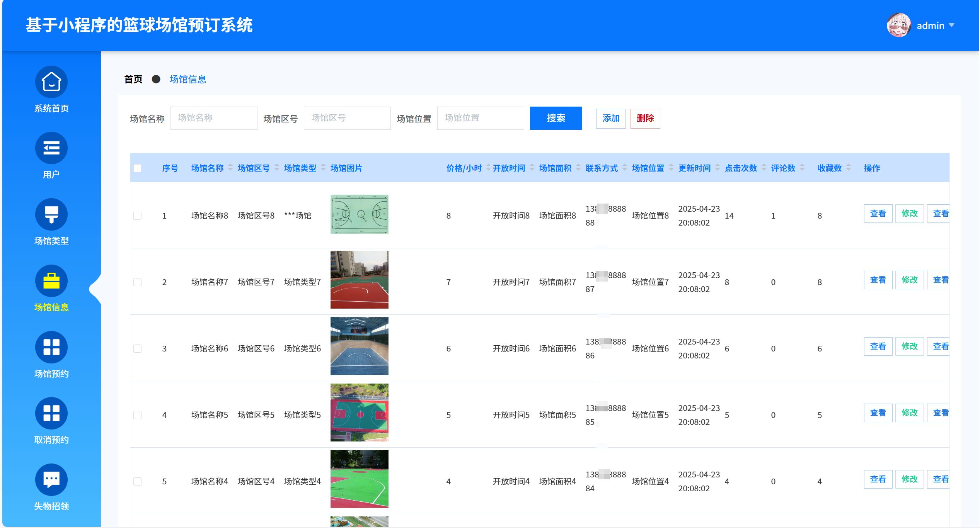
Task: Select 场馆类型 menu label in sidebar
Action: (x=51, y=241)
